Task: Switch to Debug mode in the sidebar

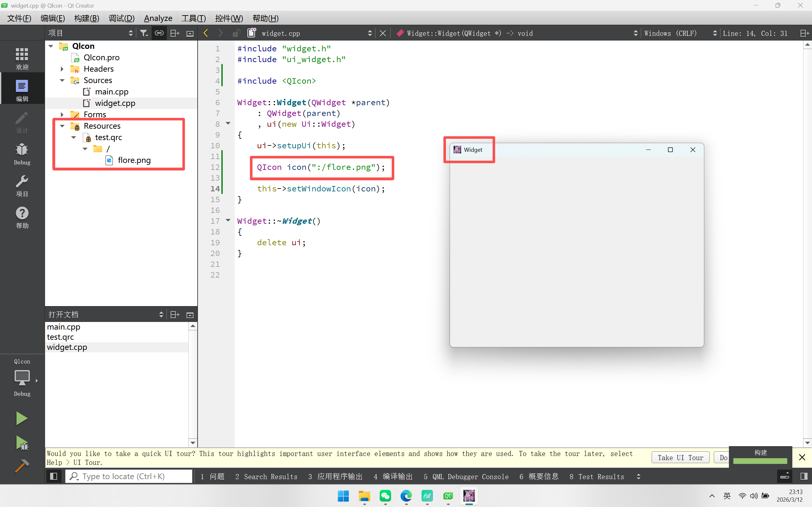Action: tap(22, 154)
